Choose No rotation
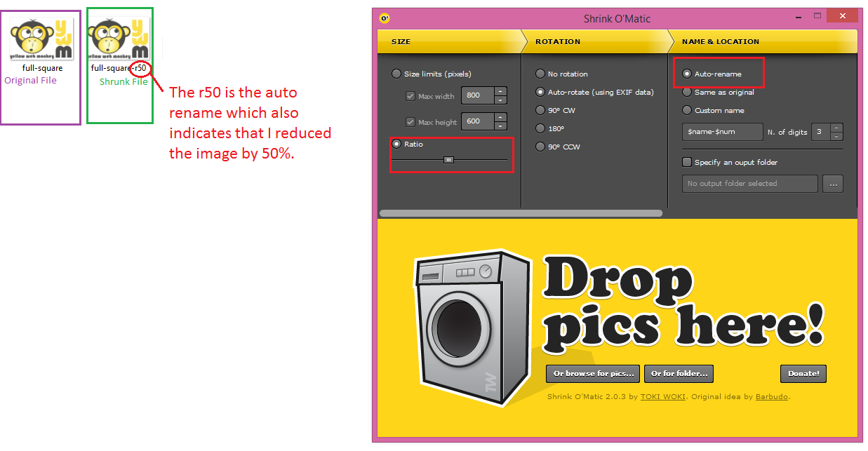 (540, 74)
